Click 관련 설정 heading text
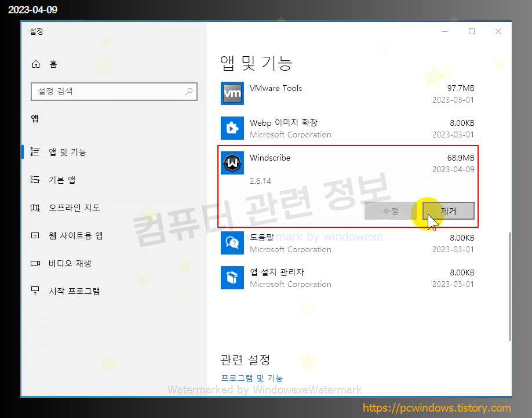The width and height of the screenshot is (532, 418). tap(245, 359)
